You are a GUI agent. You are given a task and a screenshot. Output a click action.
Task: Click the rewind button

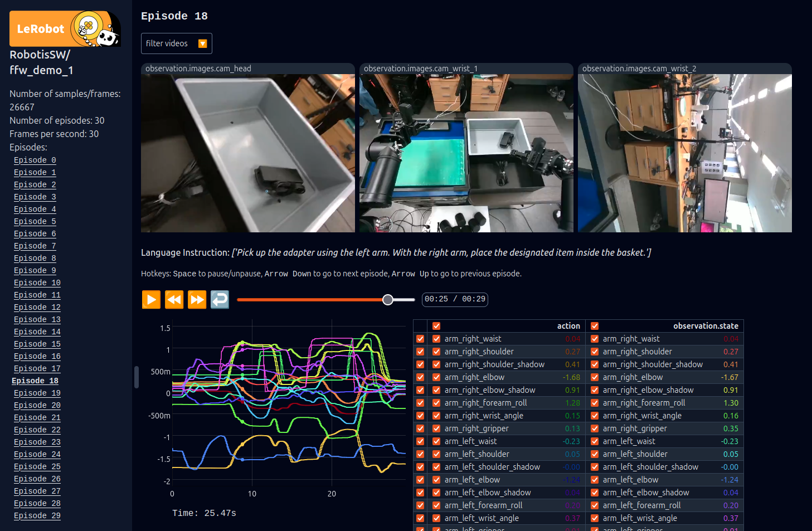pos(174,299)
